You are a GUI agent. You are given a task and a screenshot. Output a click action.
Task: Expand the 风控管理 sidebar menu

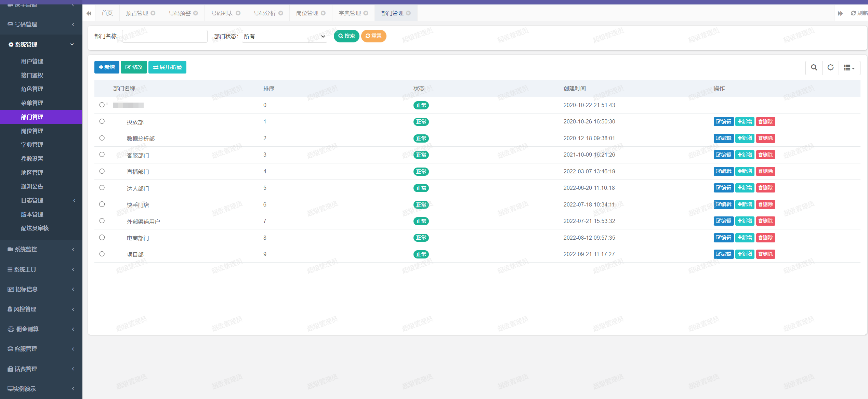click(41, 309)
